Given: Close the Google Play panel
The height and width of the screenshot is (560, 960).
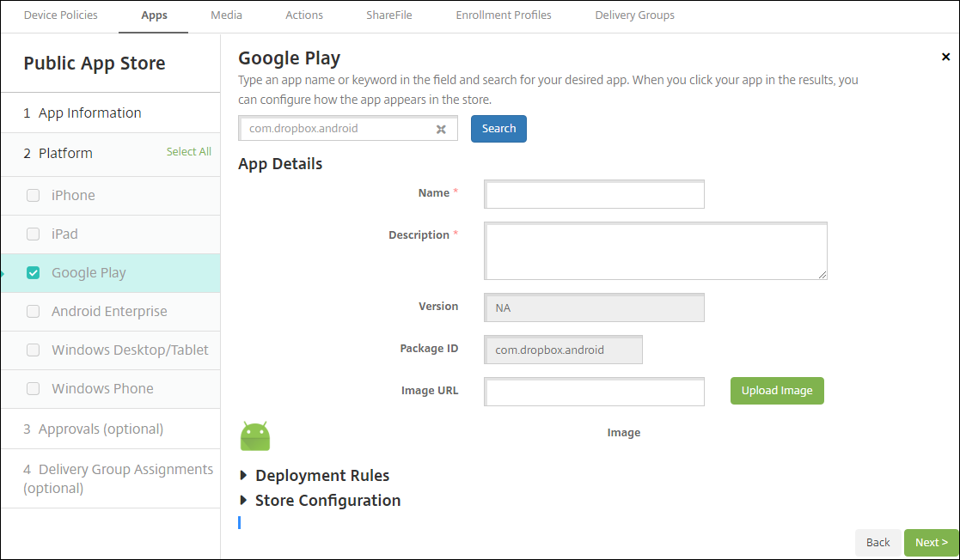Looking at the screenshot, I should click(945, 57).
